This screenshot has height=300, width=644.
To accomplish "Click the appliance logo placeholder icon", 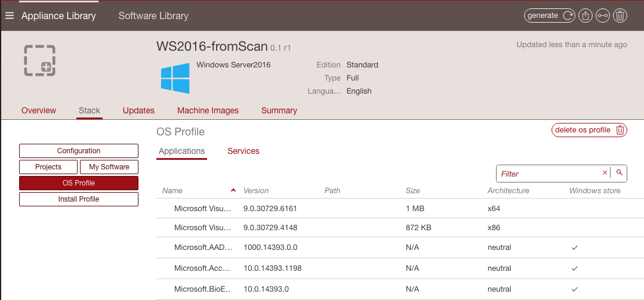I will (x=39, y=60).
